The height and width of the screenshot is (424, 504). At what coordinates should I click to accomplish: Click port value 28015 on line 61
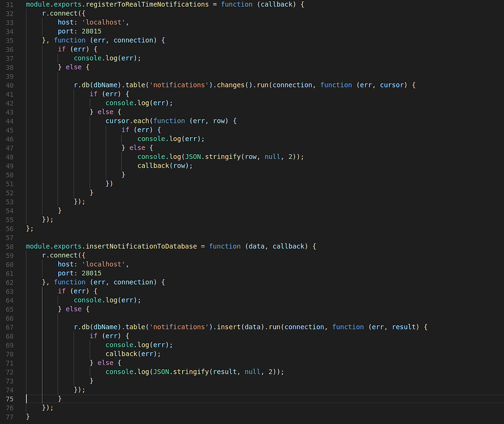pyautogui.click(x=92, y=273)
